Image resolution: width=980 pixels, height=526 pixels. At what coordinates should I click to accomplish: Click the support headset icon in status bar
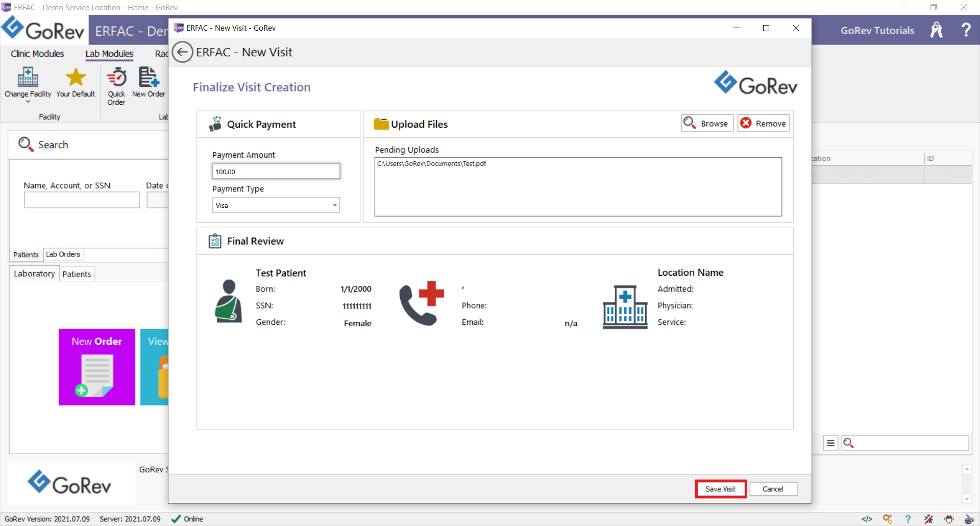tap(949, 519)
